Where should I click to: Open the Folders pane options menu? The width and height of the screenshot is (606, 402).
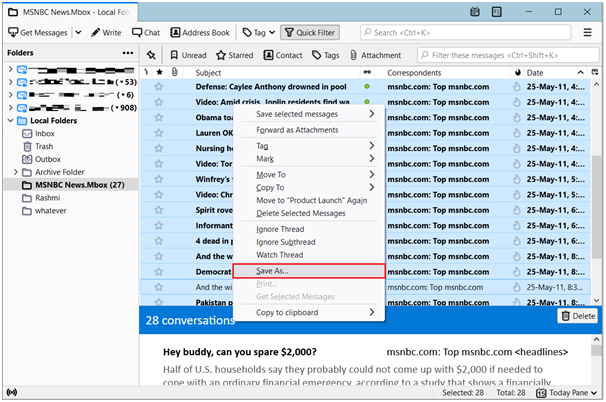coord(128,53)
